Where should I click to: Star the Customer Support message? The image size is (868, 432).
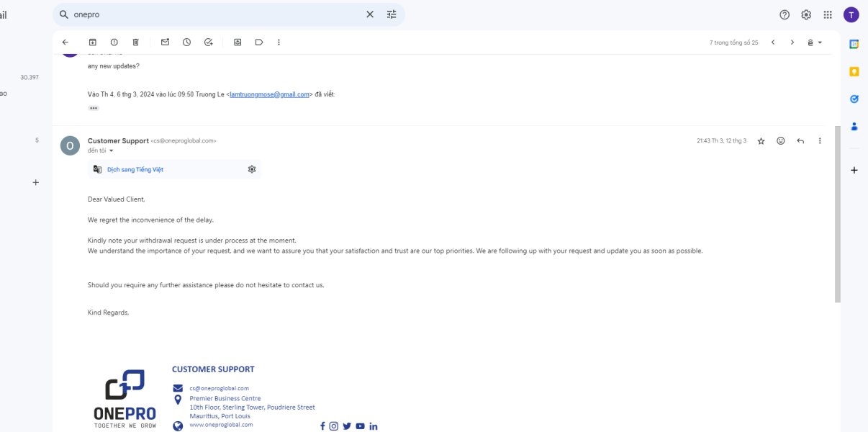pyautogui.click(x=761, y=141)
